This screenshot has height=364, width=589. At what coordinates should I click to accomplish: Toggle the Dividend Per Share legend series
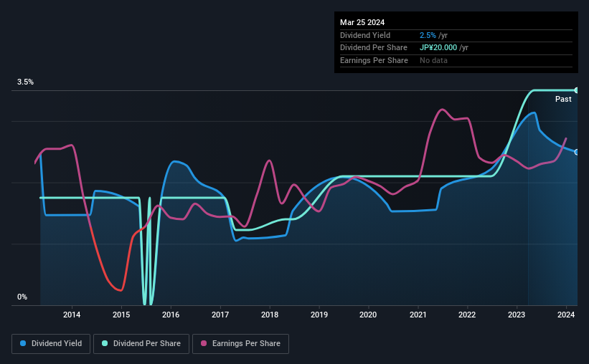pos(141,344)
